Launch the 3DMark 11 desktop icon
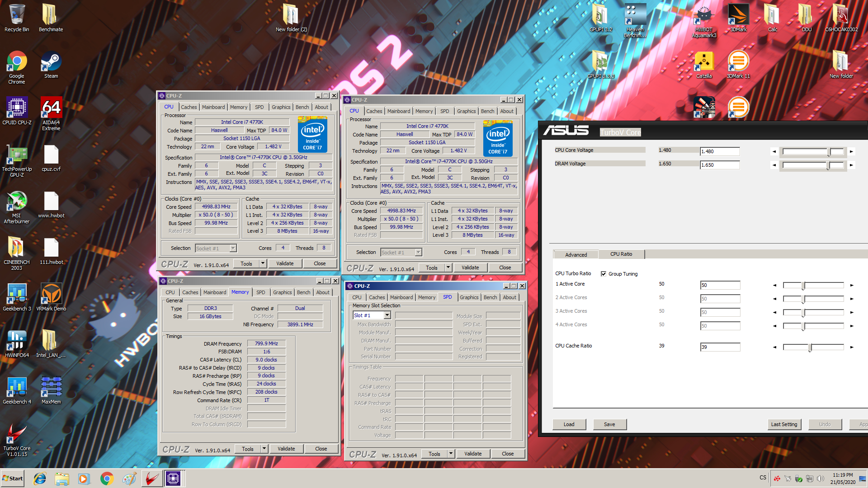The height and width of the screenshot is (488, 868). click(x=738, y=65)
